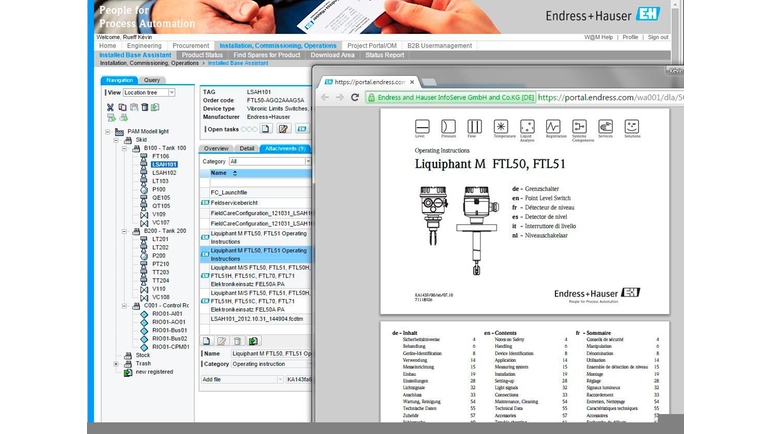Screen dimensions: 771x434
Task: Collapse the B100 - Tank 100 tree node
Action: coord(124,148)
